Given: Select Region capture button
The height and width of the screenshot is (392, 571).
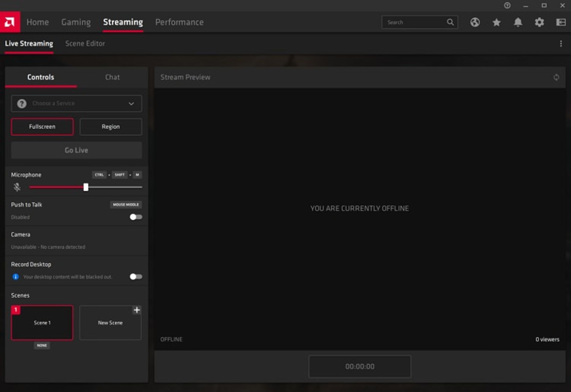Looking at the screenshot, I should tap(111, 127).
